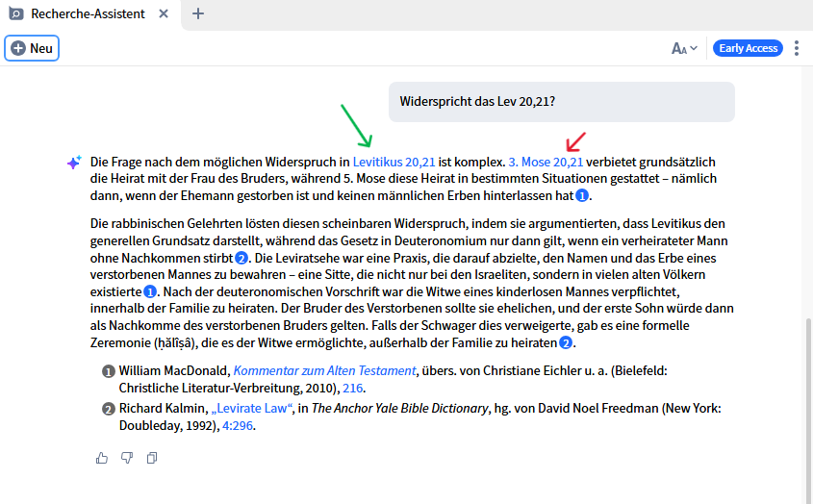Open a new tab with plus icon
This screenshot has height=504, width=813.
(x=198, y=14)
